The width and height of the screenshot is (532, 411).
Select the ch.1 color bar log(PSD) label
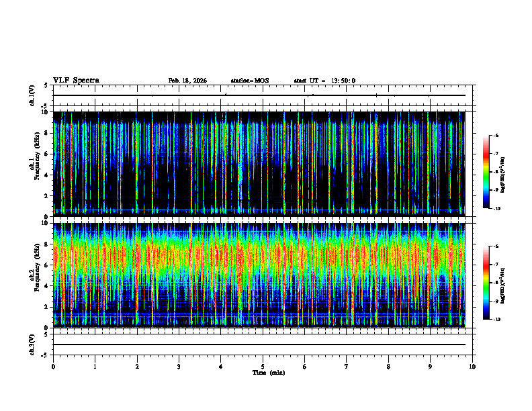tap(503, 175)
